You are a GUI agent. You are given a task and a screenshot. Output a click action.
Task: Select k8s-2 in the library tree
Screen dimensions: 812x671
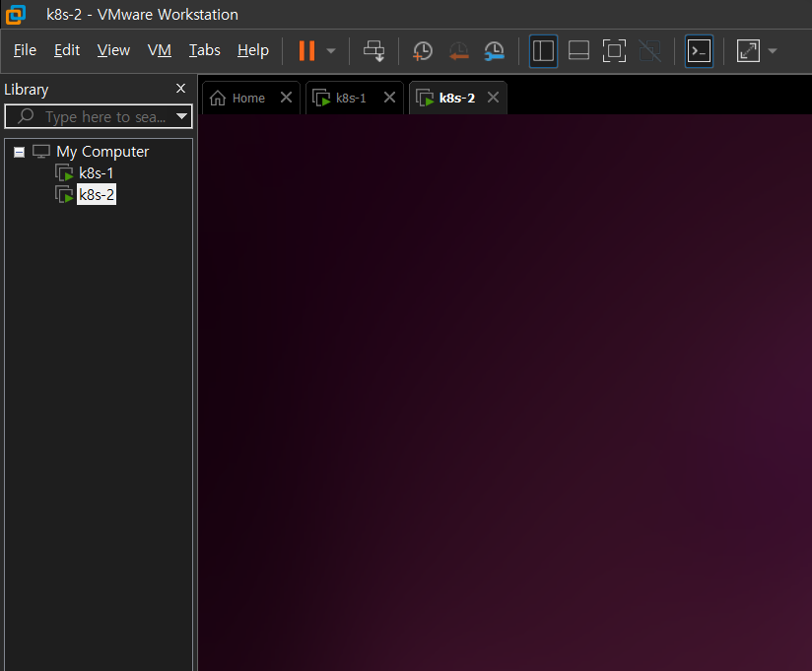tap(97, 195)
